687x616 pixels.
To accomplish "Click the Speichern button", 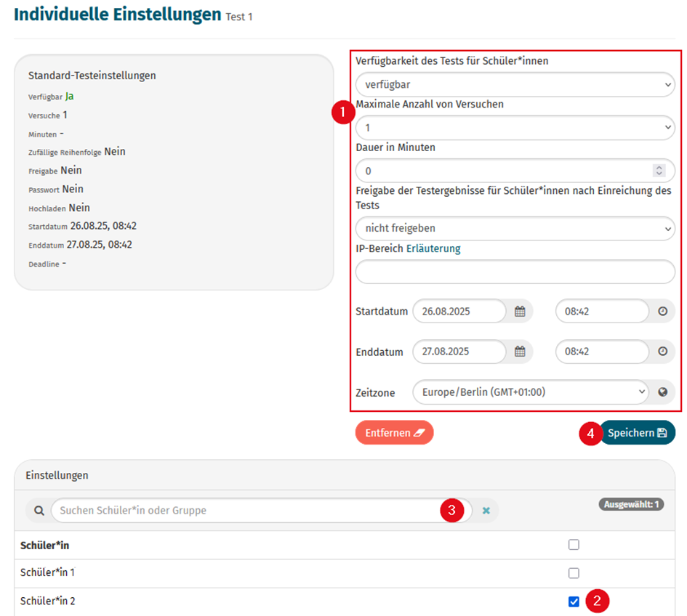I will pos(637,432).
